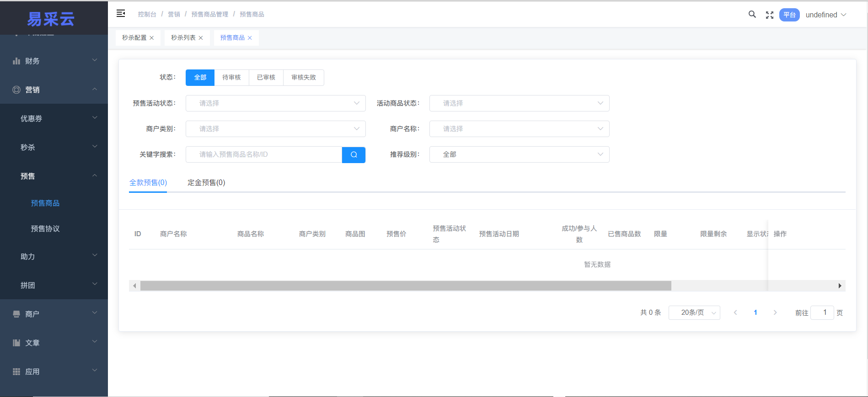The image size is (868, 397).
Task: Select 已审核 status filter
Action: (x=266, y=78)
